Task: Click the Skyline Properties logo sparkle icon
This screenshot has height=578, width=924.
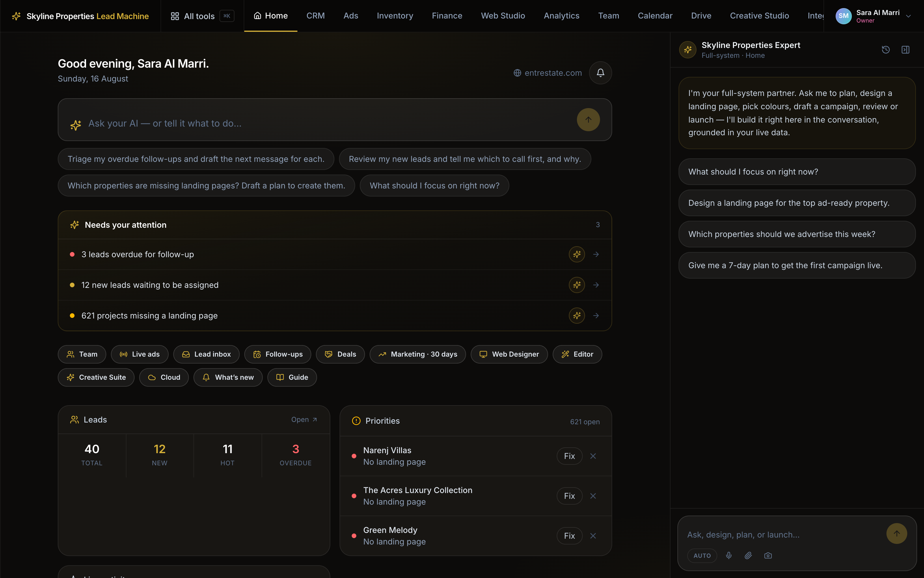Action: [x=16, y=16]
